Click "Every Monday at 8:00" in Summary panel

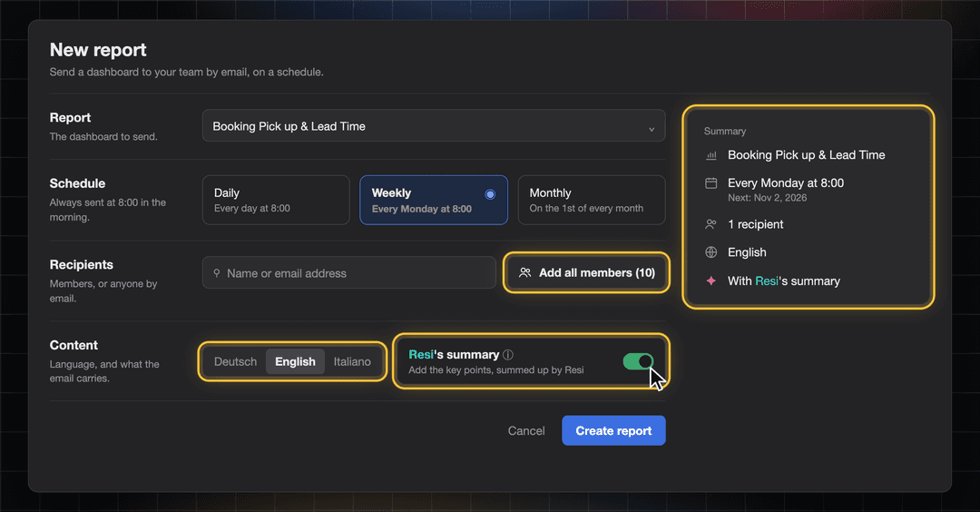tap(786, 183)
